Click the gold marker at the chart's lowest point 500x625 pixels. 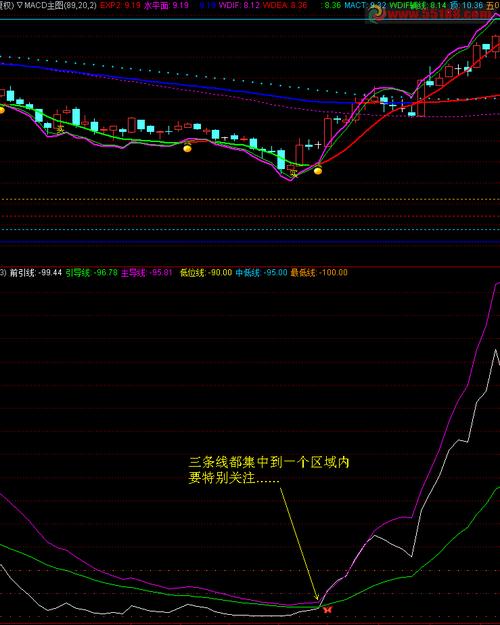pos(318,171)
